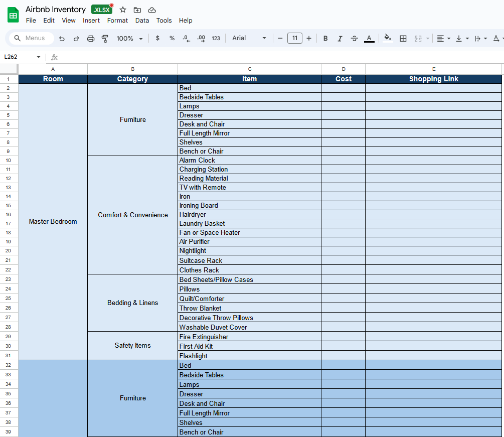Toggle strikethrough formatting
The height and width of the screenshot is (437, 504).
(x=355, y=39)
